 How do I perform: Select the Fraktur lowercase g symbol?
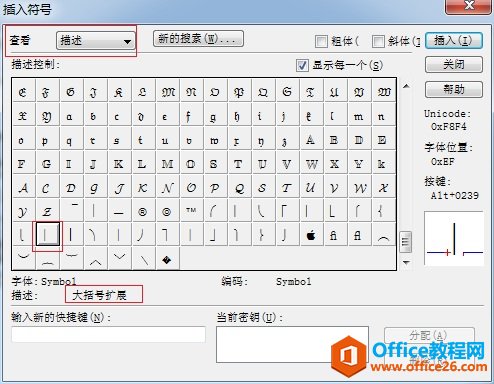pos(213,116)
